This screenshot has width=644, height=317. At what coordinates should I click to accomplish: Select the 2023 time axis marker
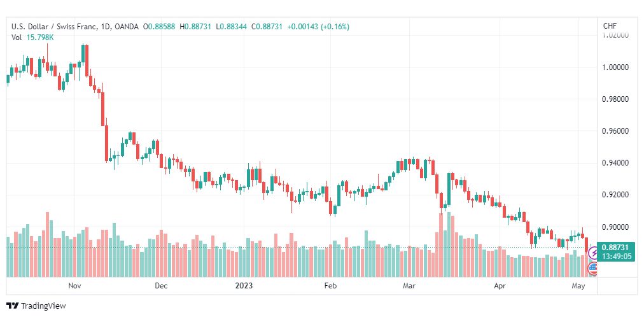244,285
